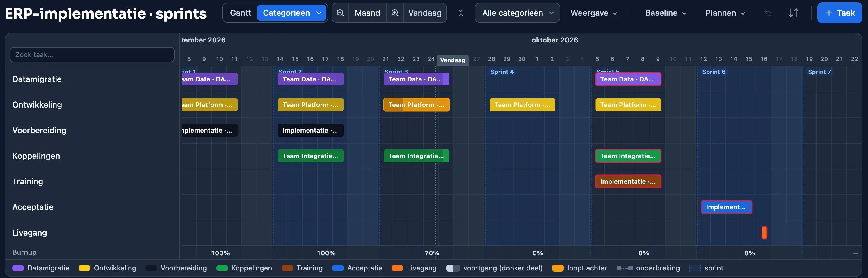This screenshot has height=278, width=868.
Task: Select the Livegang category row label
Action: coord(30,233)
